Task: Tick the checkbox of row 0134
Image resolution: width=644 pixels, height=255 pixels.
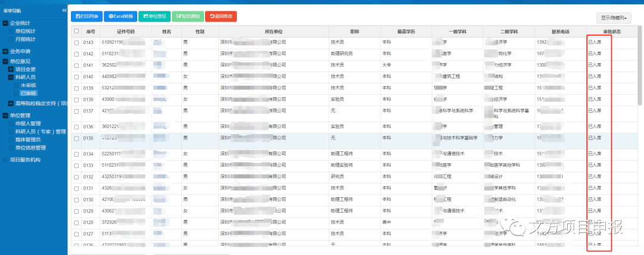Action: click(76, 154)
